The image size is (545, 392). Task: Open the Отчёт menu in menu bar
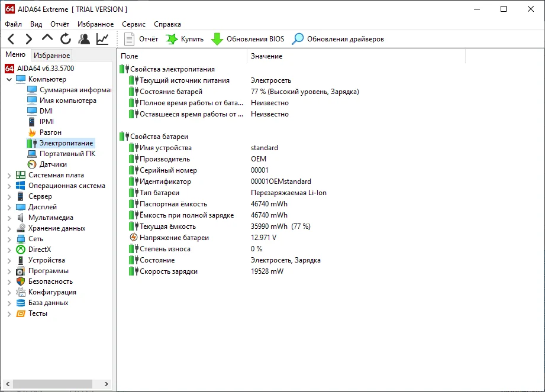click(x=59, y=24)
